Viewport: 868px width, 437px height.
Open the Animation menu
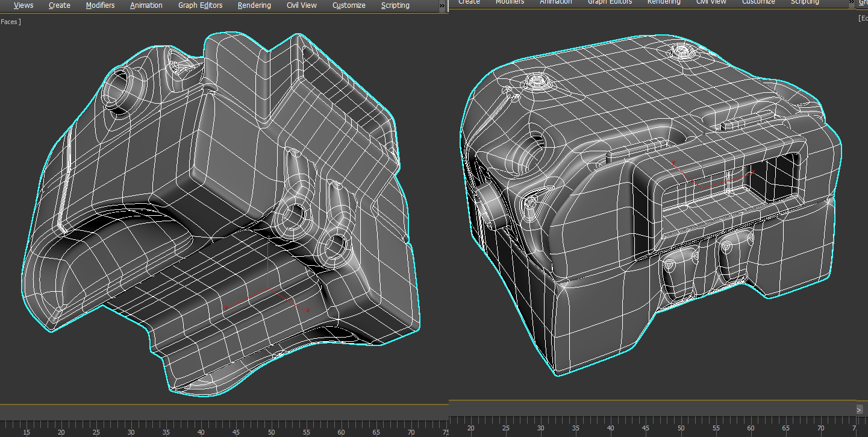pos(146,5)
